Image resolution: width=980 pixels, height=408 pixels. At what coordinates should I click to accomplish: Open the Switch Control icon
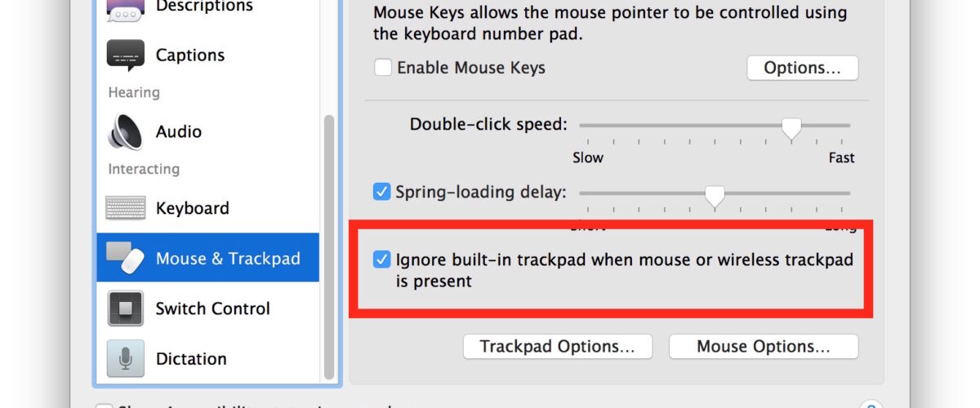[x=125, y=308]
